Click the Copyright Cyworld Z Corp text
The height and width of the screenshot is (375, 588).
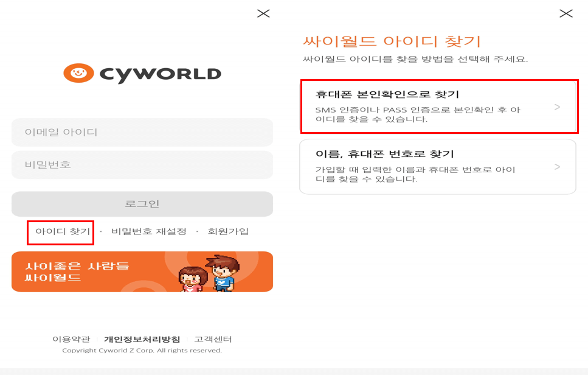142,350
